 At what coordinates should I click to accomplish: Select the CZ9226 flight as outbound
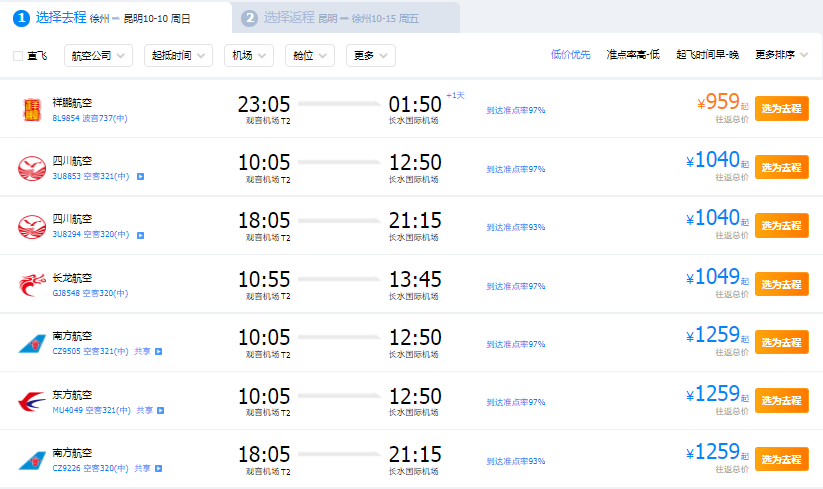coord(782,460)
